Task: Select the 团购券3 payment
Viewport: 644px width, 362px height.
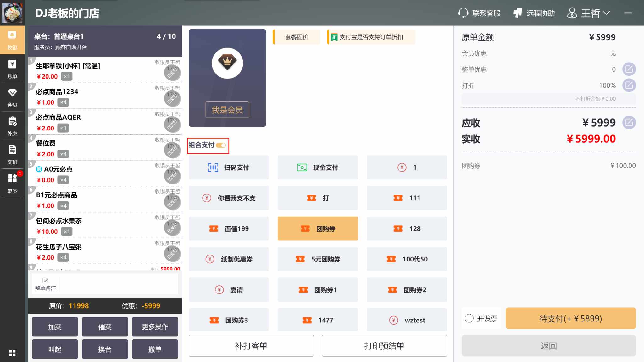Action: [229, 320]
